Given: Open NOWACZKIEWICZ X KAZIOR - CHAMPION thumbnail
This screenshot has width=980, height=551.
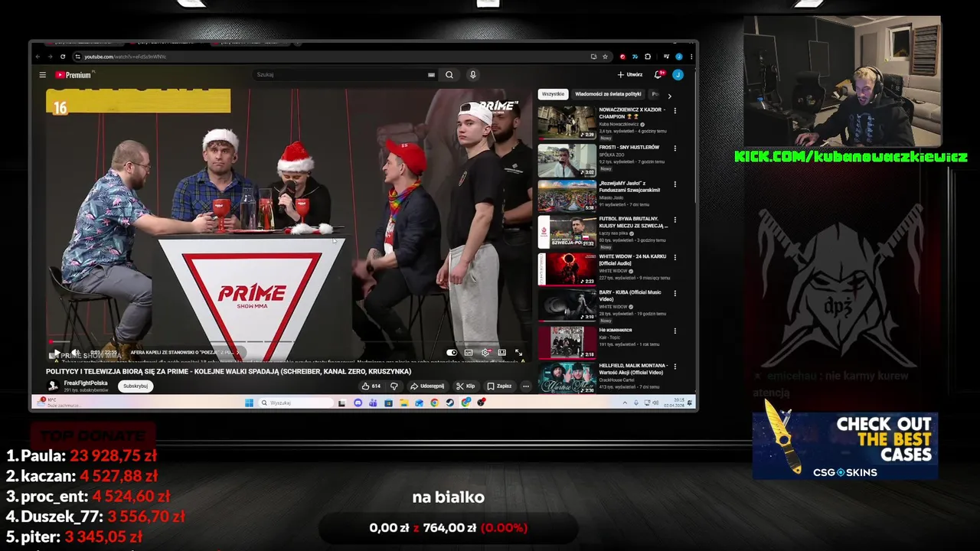Looking at the screenshot, I should point(567,122).
